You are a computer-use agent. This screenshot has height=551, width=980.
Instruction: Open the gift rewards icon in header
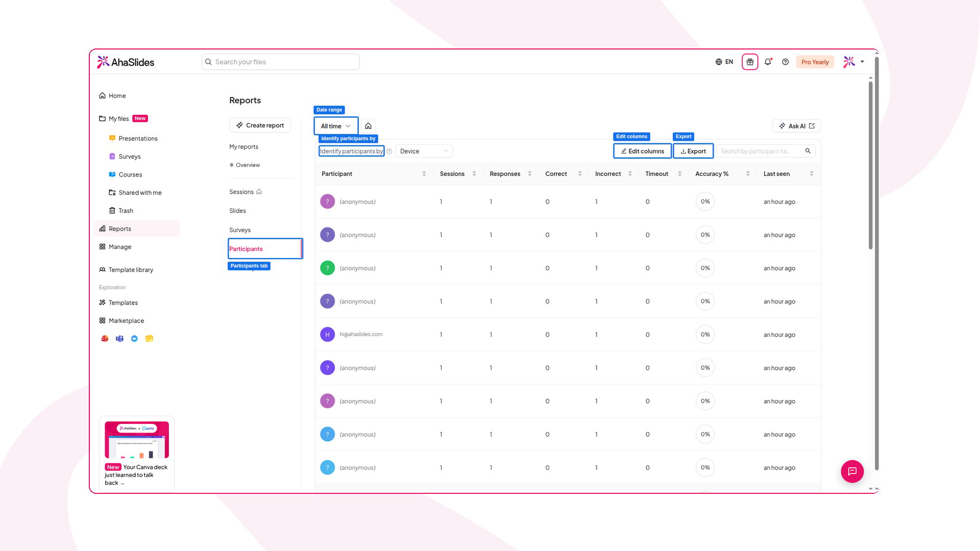pyautogui.click(x=750, y=62)
